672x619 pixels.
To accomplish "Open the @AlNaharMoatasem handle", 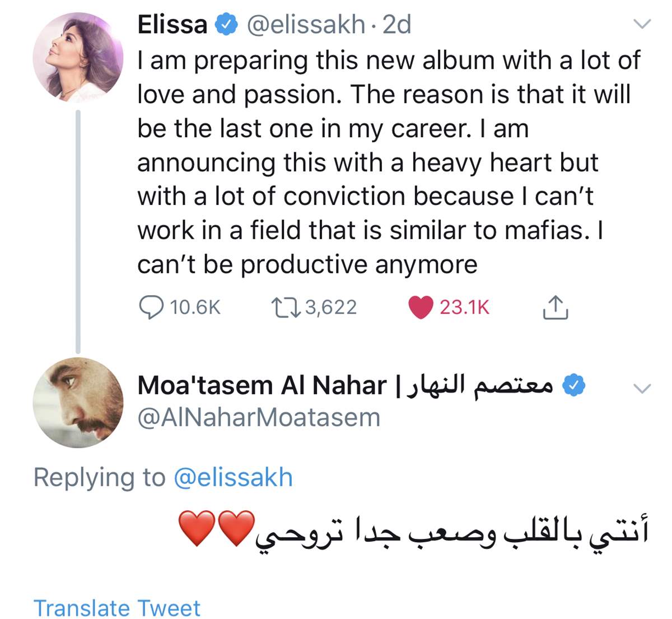I will pyautogui.click(x=259, y=418).
